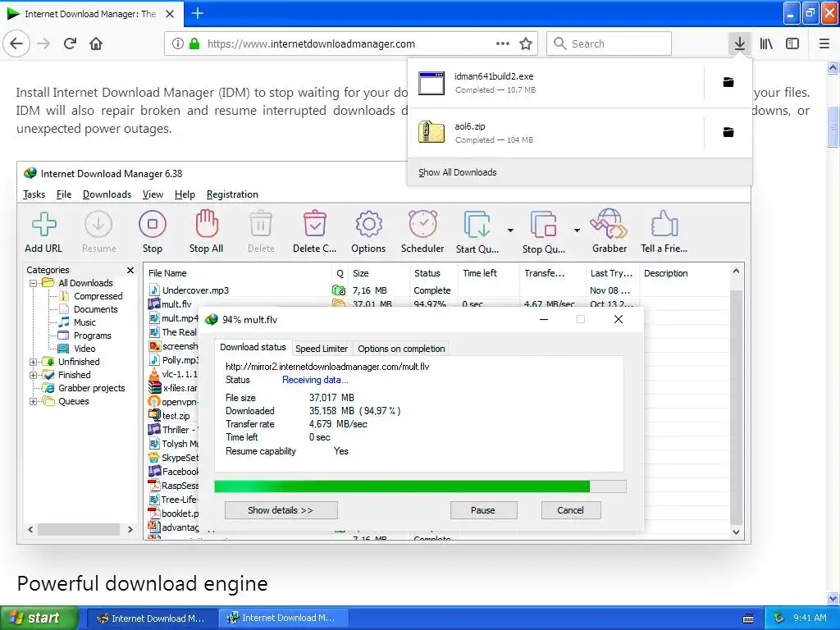Expand the Queues category
Screen dimensions: 840x630
(33, 401)
